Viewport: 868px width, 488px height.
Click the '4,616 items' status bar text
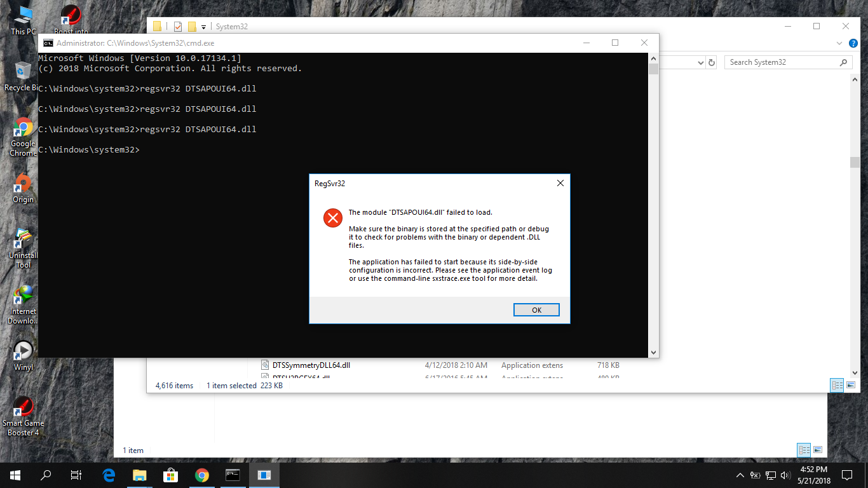[174, 386]
